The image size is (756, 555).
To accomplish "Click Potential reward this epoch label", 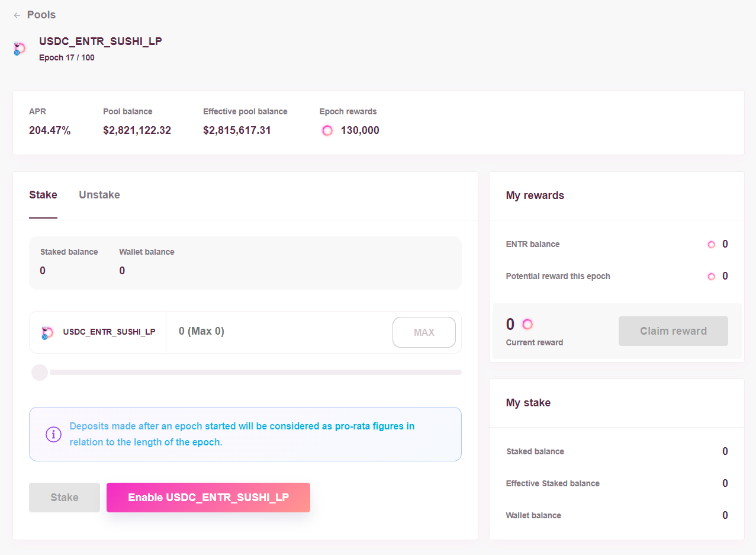I will [558, 276].
